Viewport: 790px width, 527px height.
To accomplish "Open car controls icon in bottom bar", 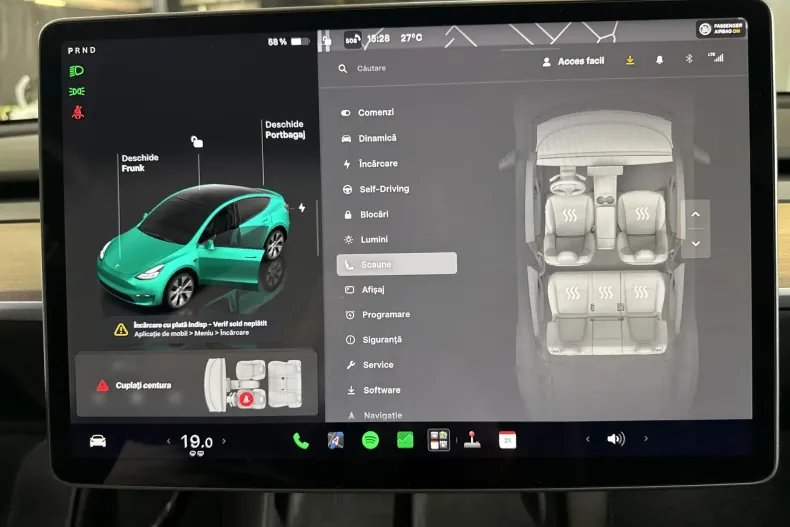I will [98, 441].
